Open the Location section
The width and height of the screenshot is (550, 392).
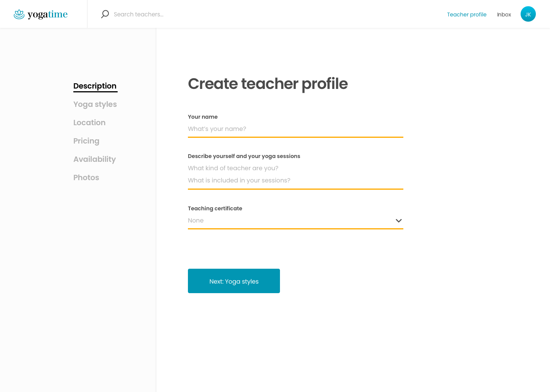point(89,123)
